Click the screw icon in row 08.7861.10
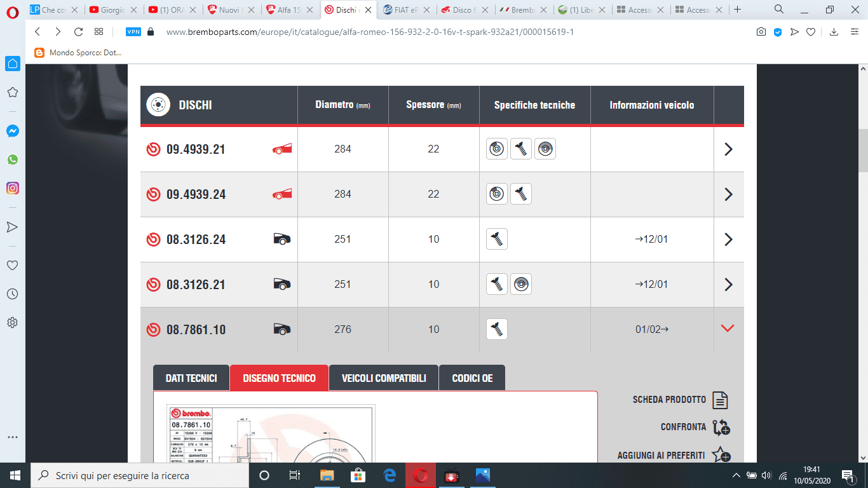868x488 pixels. point(497,329)
